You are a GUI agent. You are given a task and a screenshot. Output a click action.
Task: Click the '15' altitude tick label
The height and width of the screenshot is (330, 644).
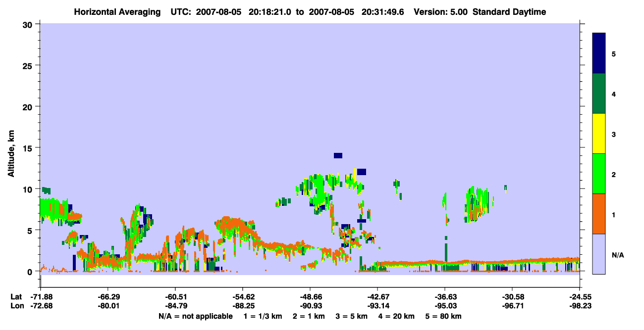(x=29, y=148)
